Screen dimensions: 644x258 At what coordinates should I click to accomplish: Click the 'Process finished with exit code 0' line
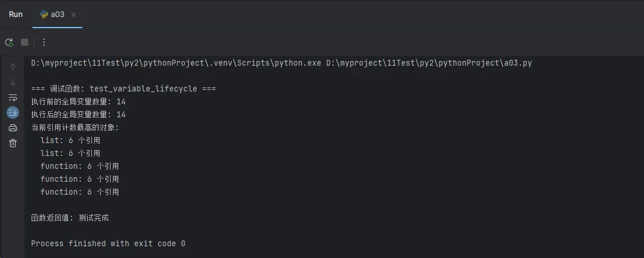pyautogui.click(x=108, y=243)
